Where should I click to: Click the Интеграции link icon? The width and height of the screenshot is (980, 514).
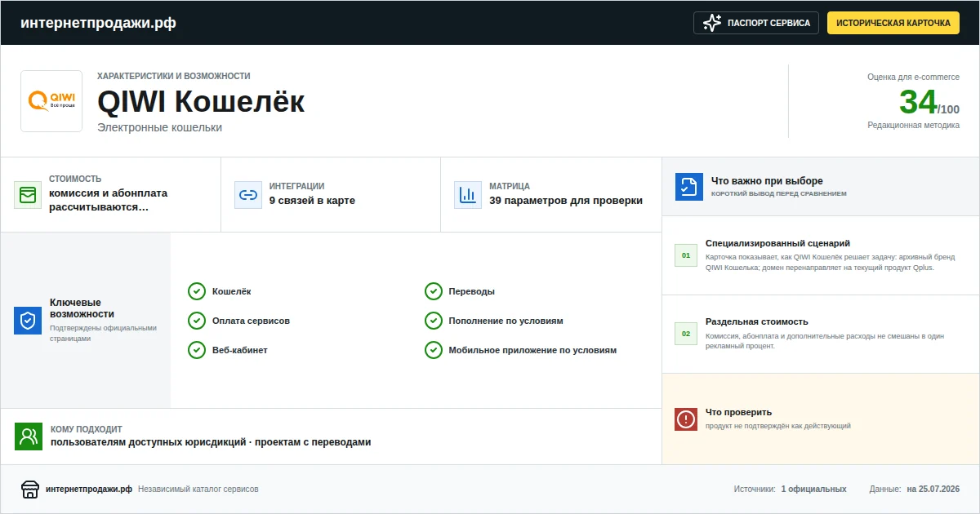pyautogui.click(x=248, y=195)
